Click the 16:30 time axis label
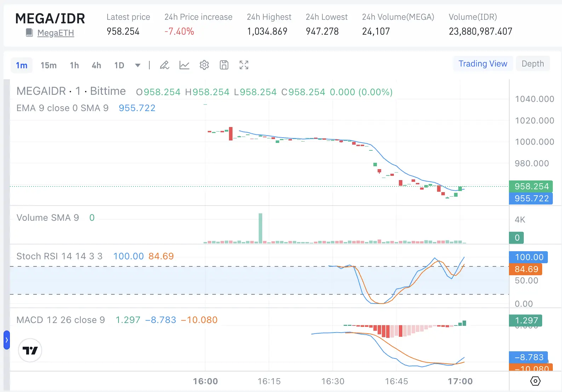This screenshot has width=562, height=392. pos(333,381)
